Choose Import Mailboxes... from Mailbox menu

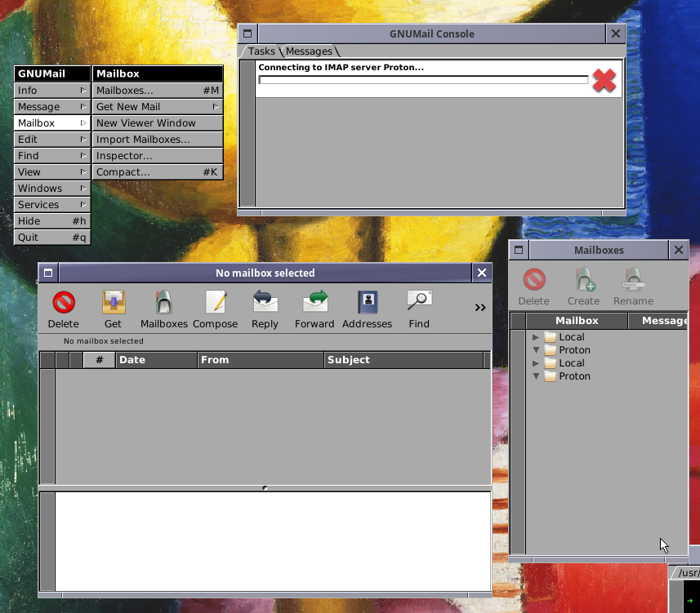pos(143,140)
